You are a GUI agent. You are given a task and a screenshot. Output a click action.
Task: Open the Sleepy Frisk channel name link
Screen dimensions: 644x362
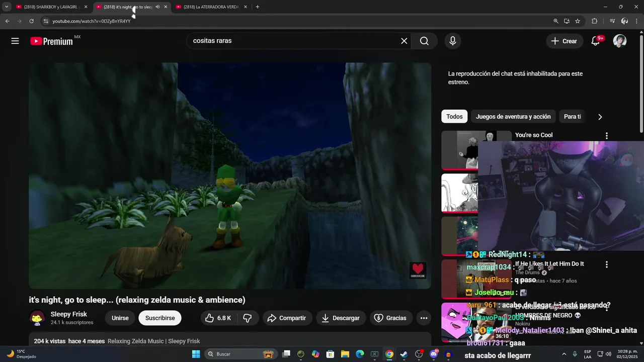(69, 314)
